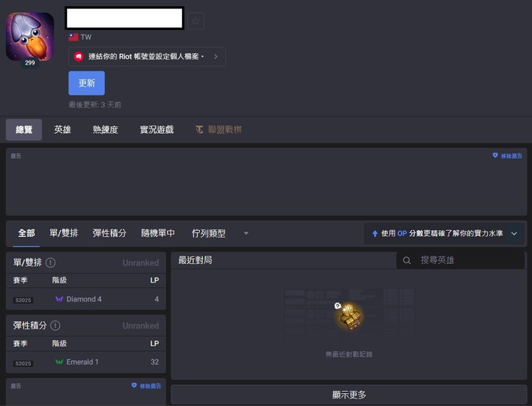
Task: Click the info icon next to 單/雙排
Action: 50,262
